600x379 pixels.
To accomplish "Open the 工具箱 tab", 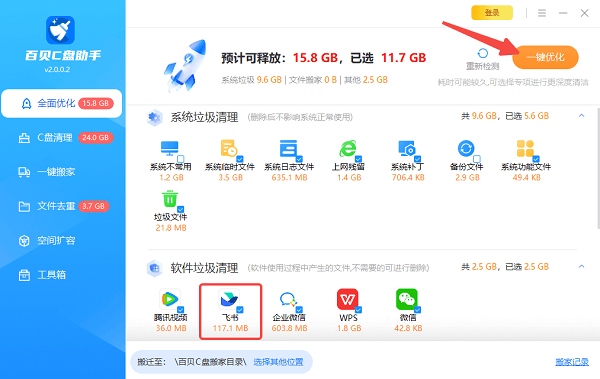I will [62, 275].
